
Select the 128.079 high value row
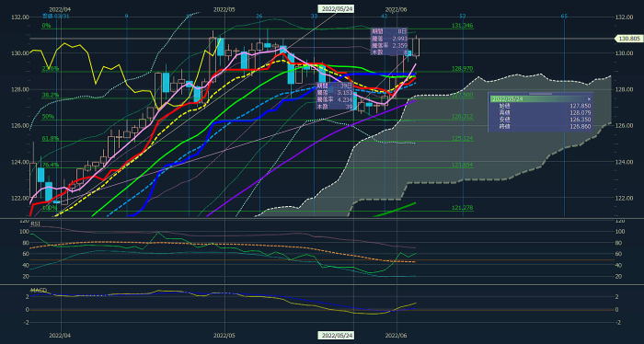tap(541, 112)
